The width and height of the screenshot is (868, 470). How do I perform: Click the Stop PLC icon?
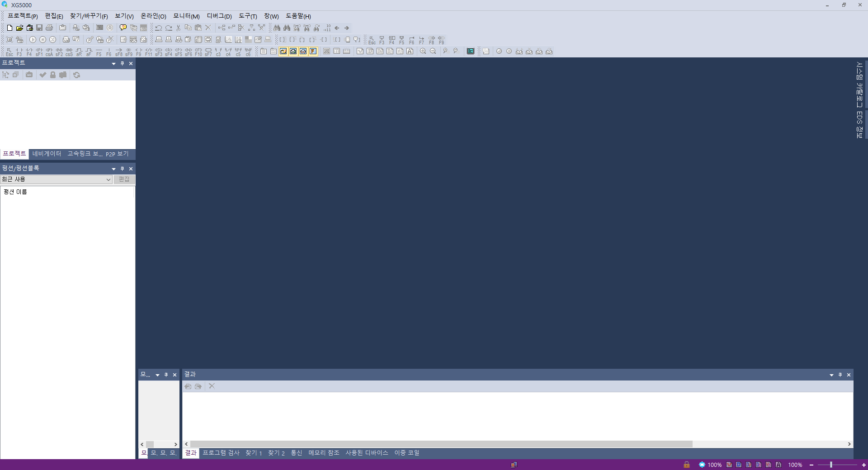(x=42, y=40)
